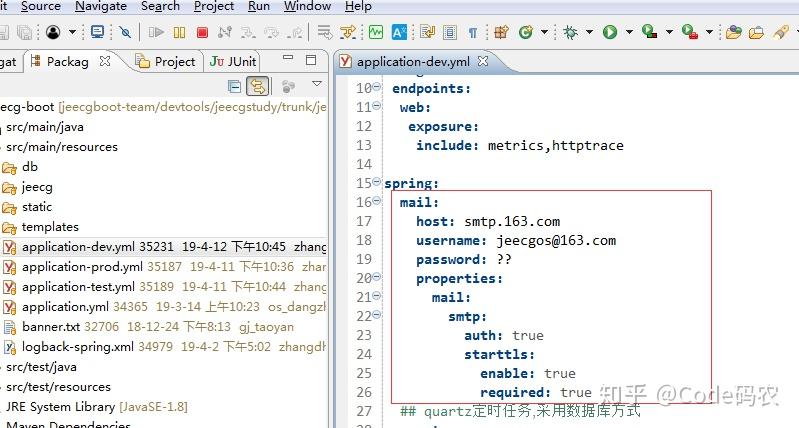Image resolution: width=799 pixels, height=428 pixels.
Task: Open the Coverage dropdown arrow
Action: pos(669,32)
